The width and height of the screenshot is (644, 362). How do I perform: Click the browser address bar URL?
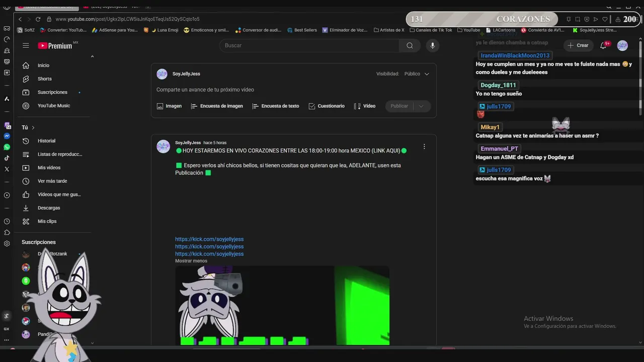(x=127, y=19)
